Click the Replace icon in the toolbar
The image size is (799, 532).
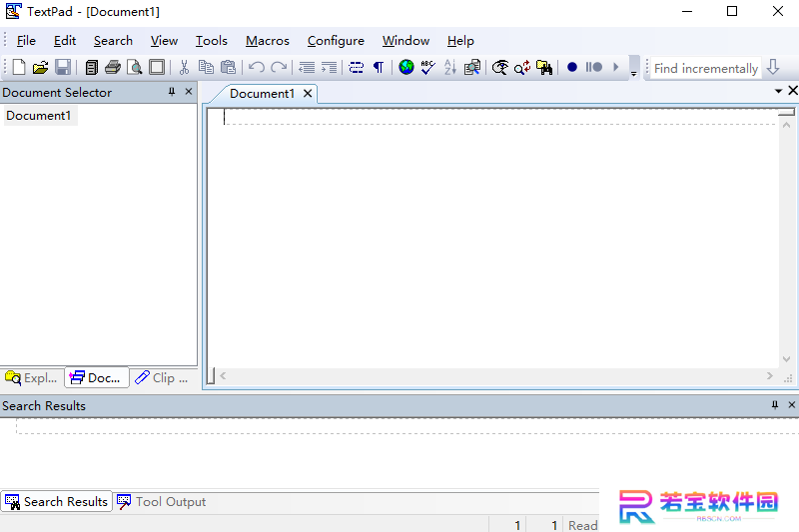(x=522, y=67)
